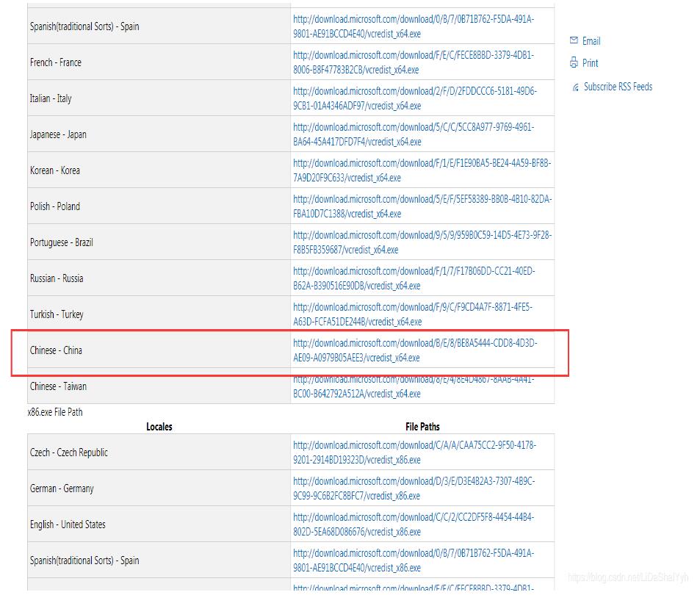Select the x64 'Spanish(traditional Sorts) - Spain' cell
Viewport: 700px width, 595px height.
tap(159, 26)
